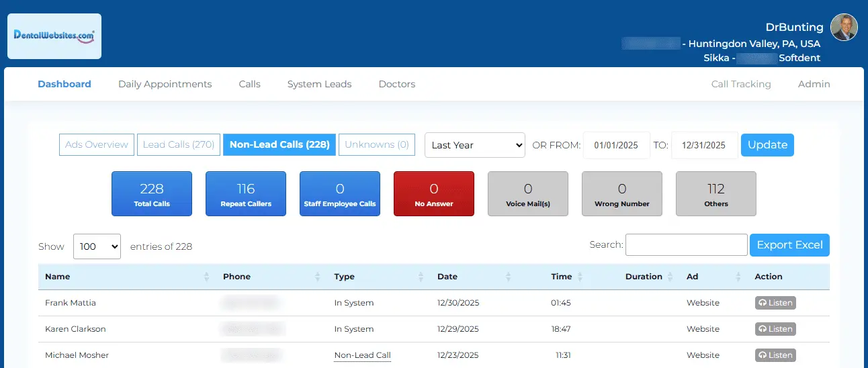Select the Wrong Number card

(x=622, y=194)
